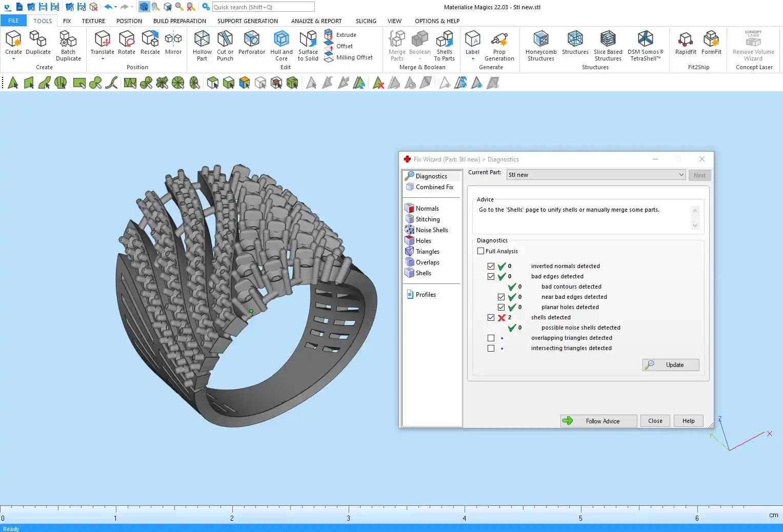The height and width of the screenshot is (532, 783).
Task: Open the SUPPORT GENERATION tab
Action: (247, 21)
